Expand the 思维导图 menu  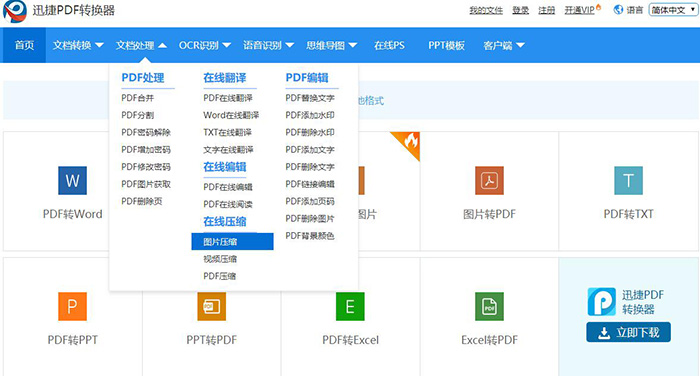click(332, 45)
